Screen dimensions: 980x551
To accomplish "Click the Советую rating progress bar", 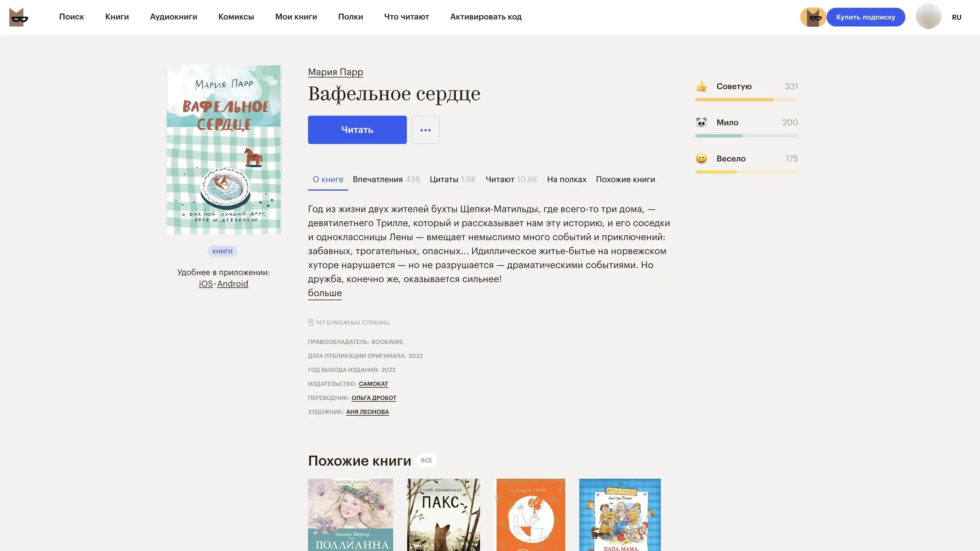I will coord(747,100).
